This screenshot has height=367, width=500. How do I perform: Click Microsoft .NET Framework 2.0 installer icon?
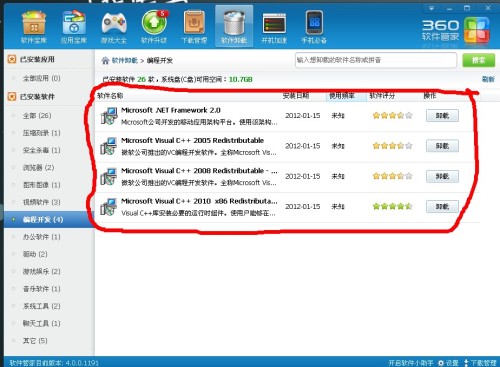click(x=109, y=116)
